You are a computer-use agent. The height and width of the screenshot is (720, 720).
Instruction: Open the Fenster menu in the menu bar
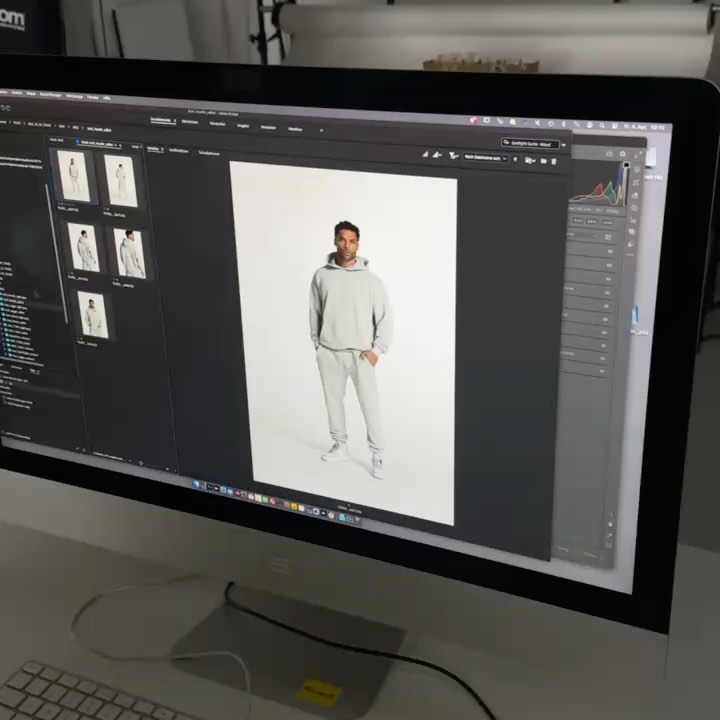(x=93, y=97)
